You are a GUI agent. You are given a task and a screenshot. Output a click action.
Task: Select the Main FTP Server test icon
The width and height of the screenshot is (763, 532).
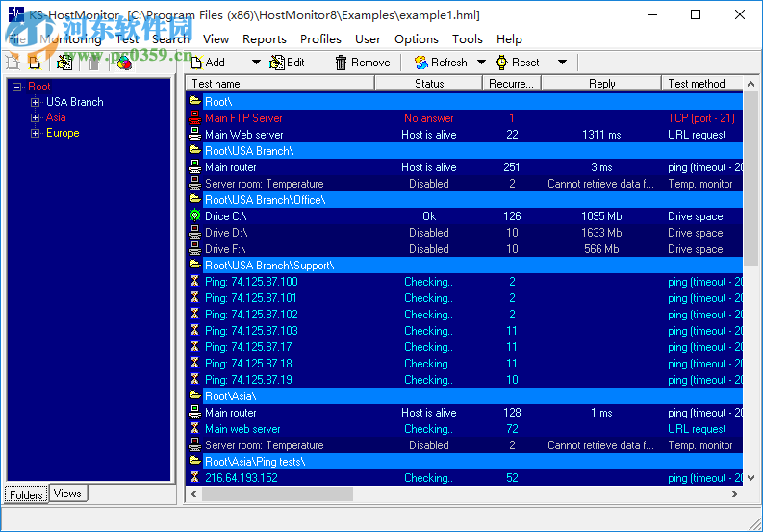(x=195, y=118)
